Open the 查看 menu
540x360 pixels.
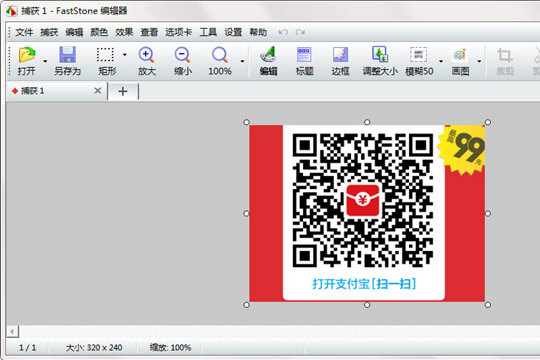tap(149, 32)
